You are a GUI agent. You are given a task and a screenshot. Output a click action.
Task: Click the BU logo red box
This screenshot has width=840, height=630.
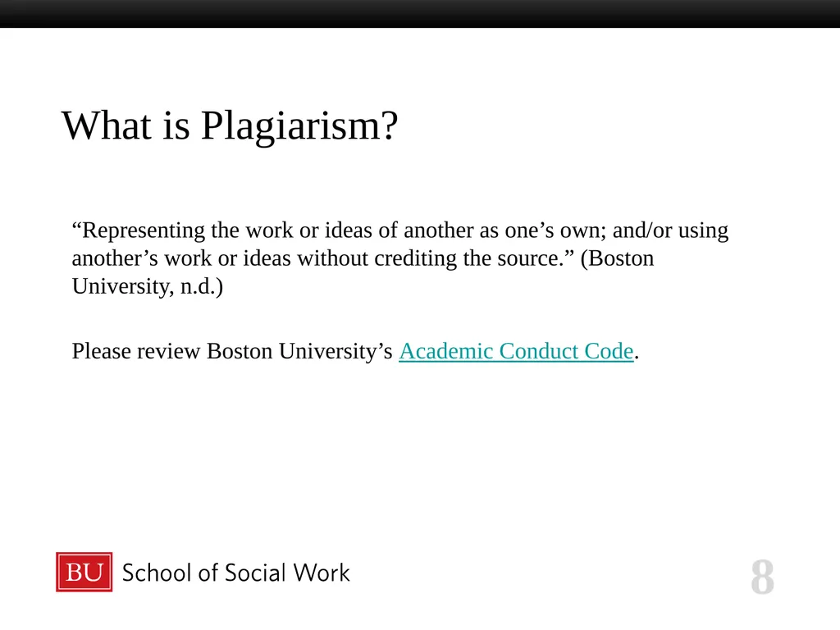[x=84, y=572]
